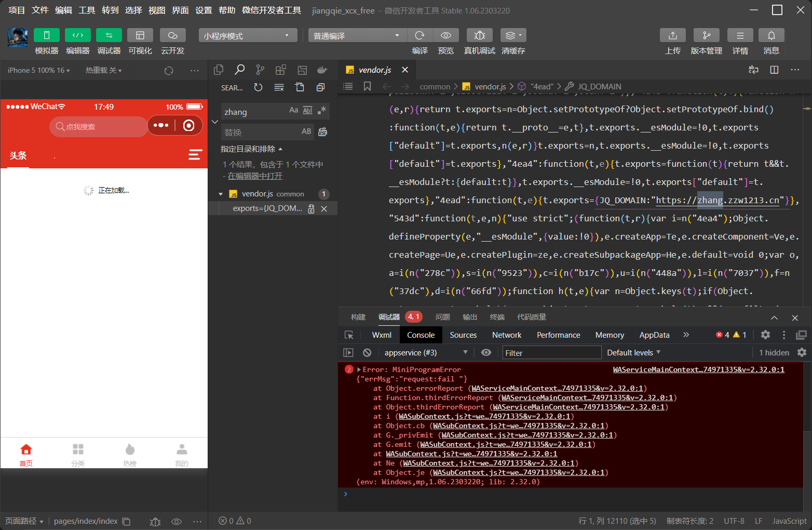Toggle preserve case (AB) in replace
This screenshot has height=530, width=812.
tap(306, 131)
